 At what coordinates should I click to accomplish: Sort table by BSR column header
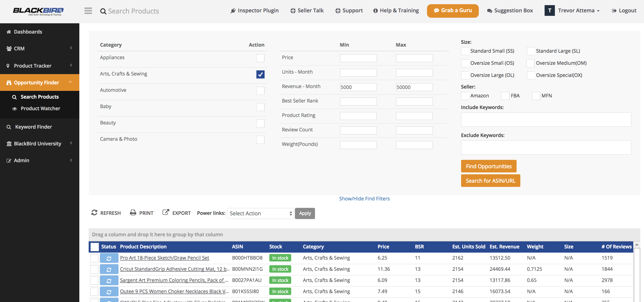[x=419, y=247]
